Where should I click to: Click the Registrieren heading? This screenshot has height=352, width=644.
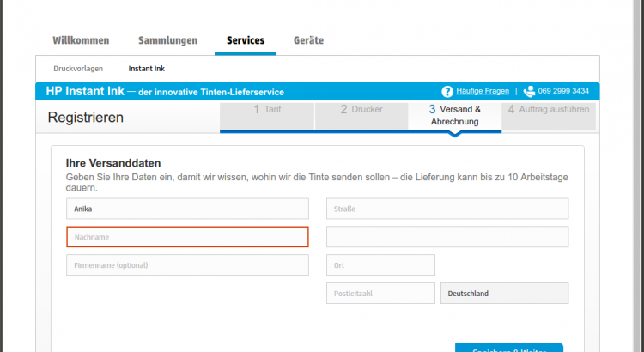tap(85, 118)
